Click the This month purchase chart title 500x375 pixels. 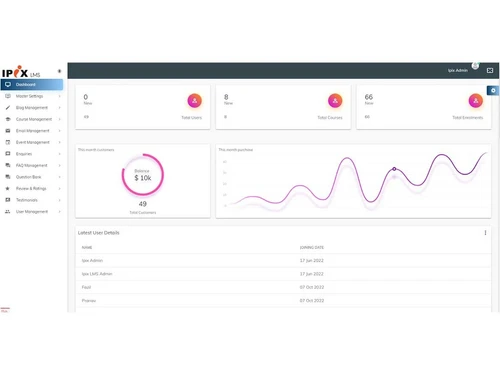(x=236, y=150)
